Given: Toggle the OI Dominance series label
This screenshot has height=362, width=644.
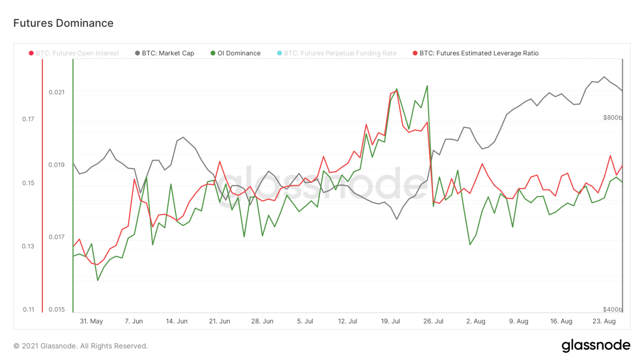Looking at the screenshot, I should tap(239, 53).
